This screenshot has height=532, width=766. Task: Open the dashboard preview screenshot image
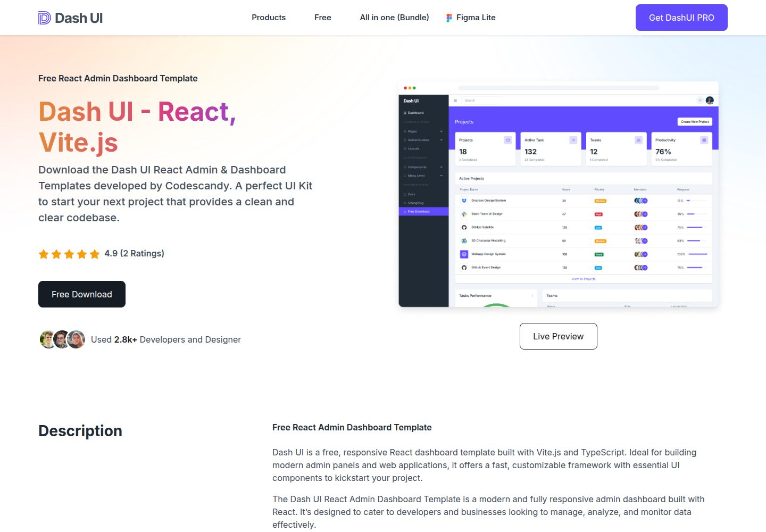point(559,194)
